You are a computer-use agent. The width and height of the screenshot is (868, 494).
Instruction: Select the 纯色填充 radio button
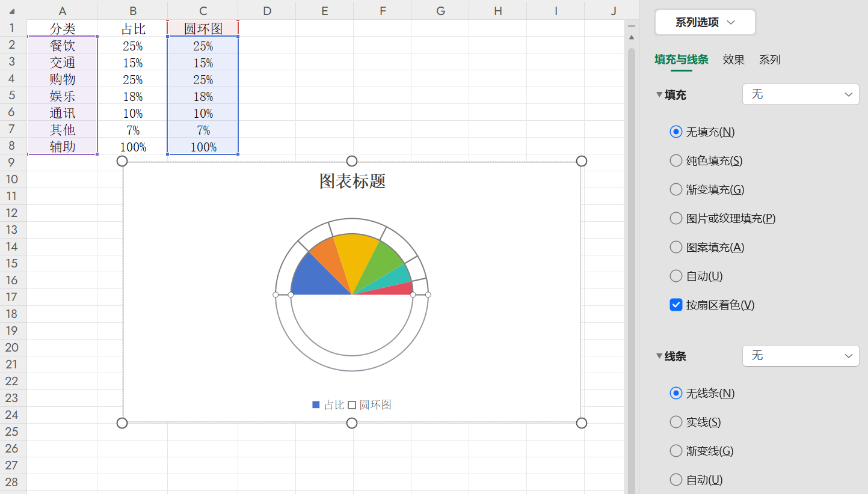point(676,160)
